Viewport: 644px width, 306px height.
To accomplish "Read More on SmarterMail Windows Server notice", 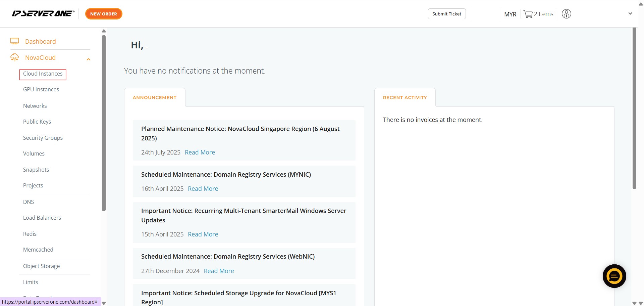I will pos(203,234).
